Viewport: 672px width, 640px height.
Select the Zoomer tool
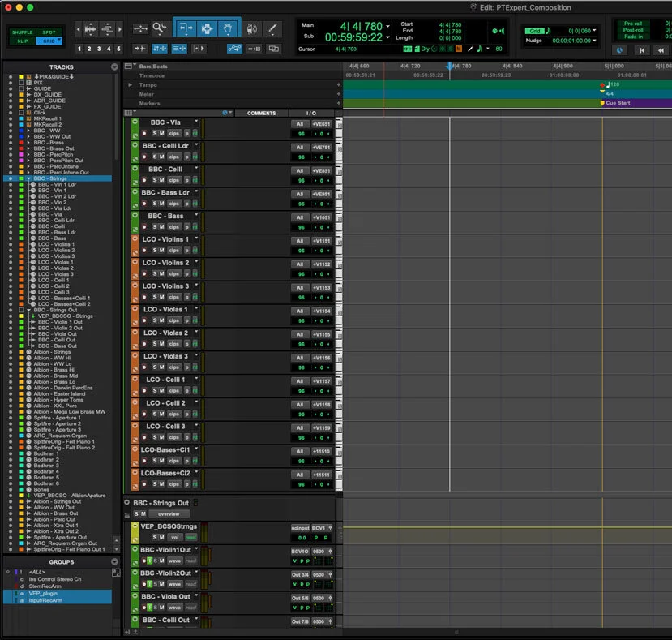coord(158,27)
